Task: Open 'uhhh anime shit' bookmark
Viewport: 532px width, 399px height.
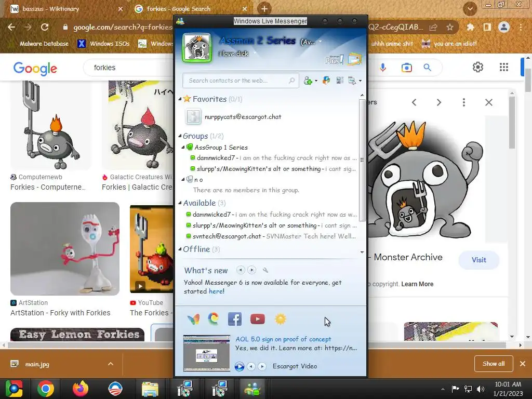Action: [392, 44]
